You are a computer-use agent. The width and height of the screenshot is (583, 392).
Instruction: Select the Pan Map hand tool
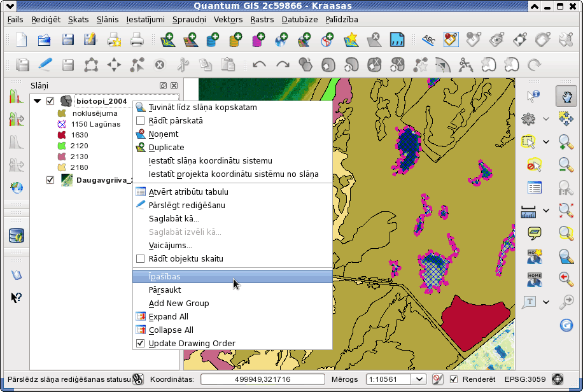click(x=566, y=96)
